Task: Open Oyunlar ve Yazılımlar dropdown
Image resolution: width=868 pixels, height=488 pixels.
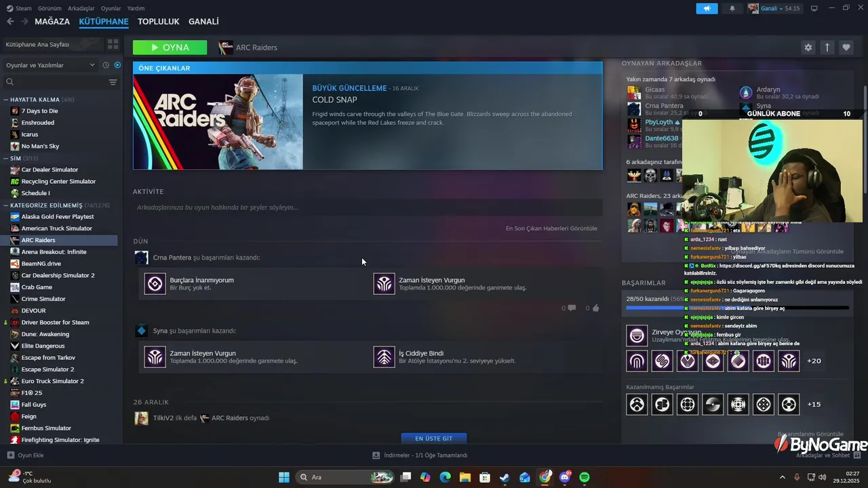Action: (x=51, y=65)
